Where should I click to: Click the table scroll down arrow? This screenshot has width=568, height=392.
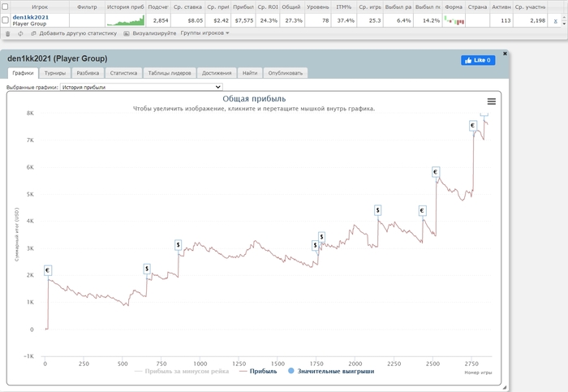pos(564,24)
